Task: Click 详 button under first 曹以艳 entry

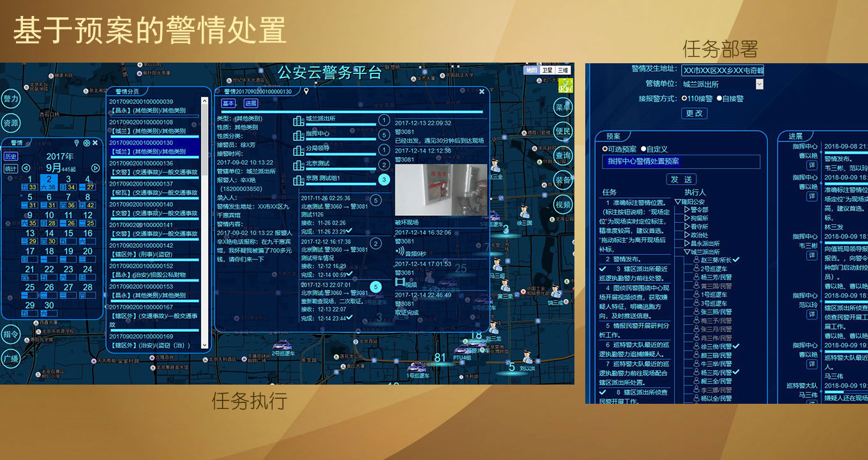Action: 811,165
